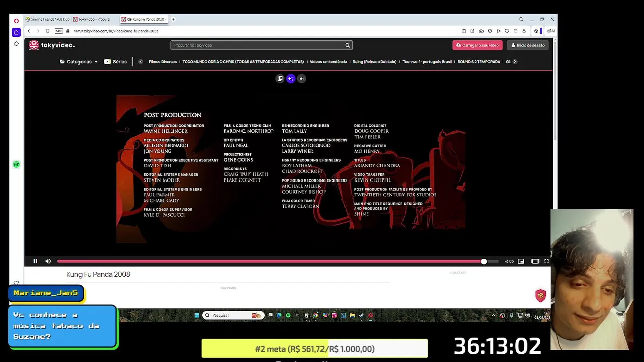This screenshot has width=644, height=362.
Task: Click Carregar o seu vídeo button
Action: (477, 45)
